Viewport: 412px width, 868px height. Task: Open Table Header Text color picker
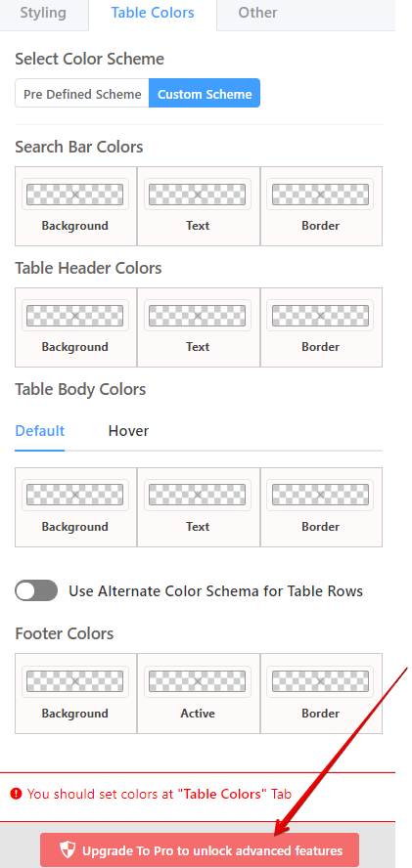[198, 316]
